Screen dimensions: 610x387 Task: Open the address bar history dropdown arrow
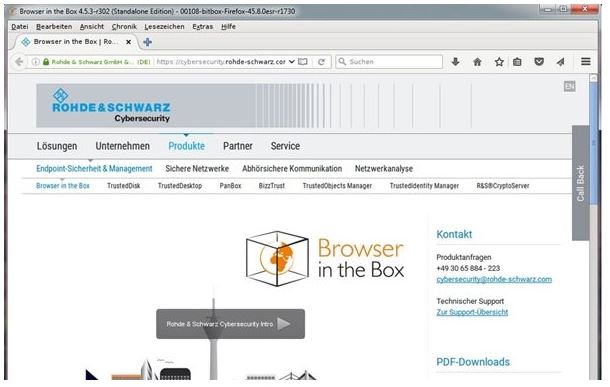point(292,62)
